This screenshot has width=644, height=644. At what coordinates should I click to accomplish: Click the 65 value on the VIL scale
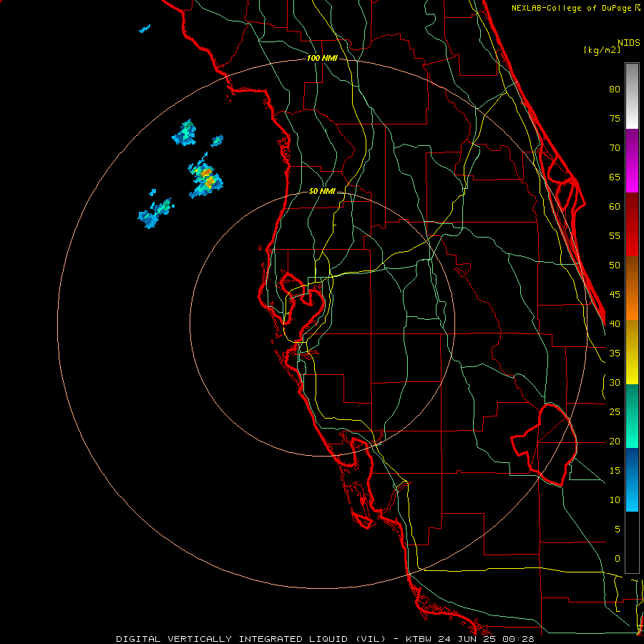(615, 177)
